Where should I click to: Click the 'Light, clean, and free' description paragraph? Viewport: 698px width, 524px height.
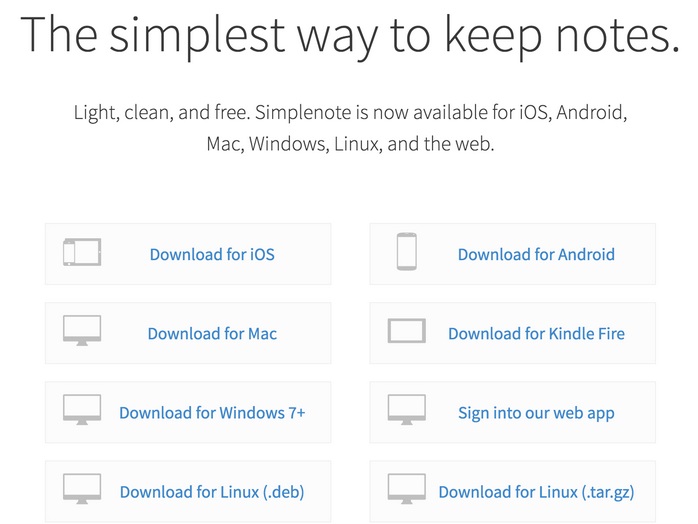[x=350, y=128]
